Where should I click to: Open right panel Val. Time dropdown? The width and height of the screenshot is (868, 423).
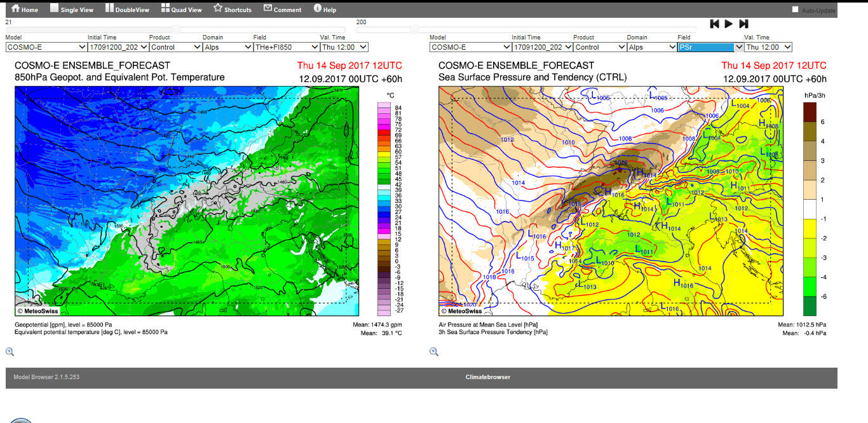[768, 47]
